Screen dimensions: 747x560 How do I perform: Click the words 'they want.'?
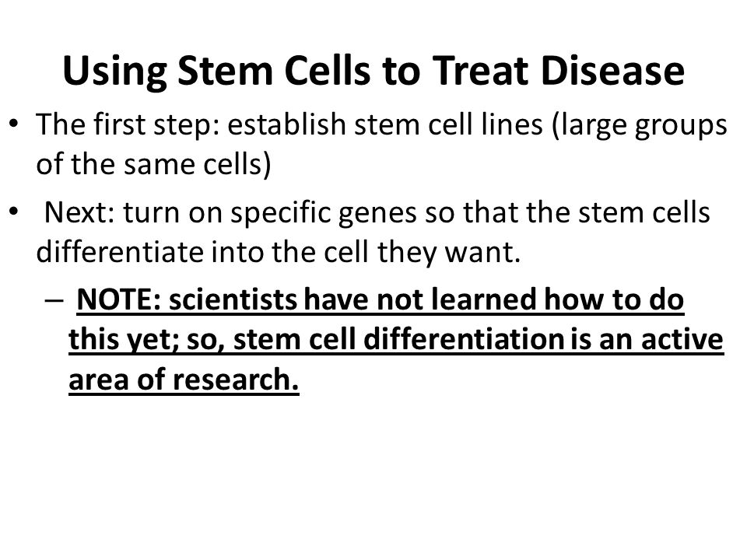(x=449, y=253)
